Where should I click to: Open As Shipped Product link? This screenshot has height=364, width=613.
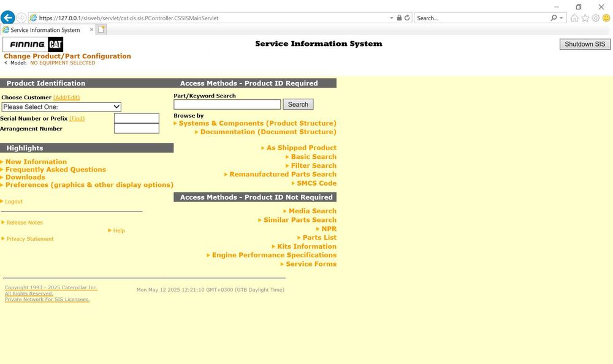click(302, 148)
